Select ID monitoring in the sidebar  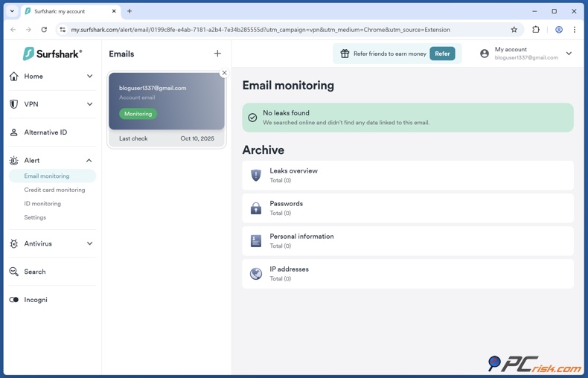tap(42, 204)
